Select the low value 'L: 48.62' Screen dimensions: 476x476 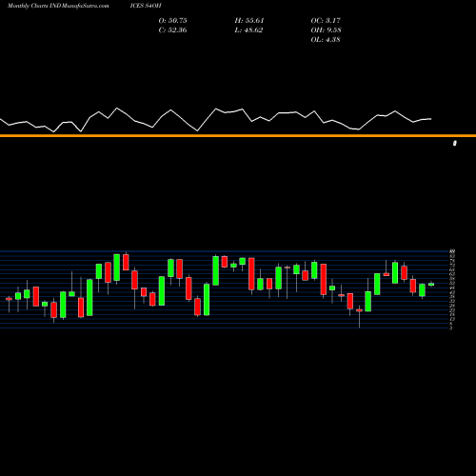pyautogui.click(x=248, y=30)
